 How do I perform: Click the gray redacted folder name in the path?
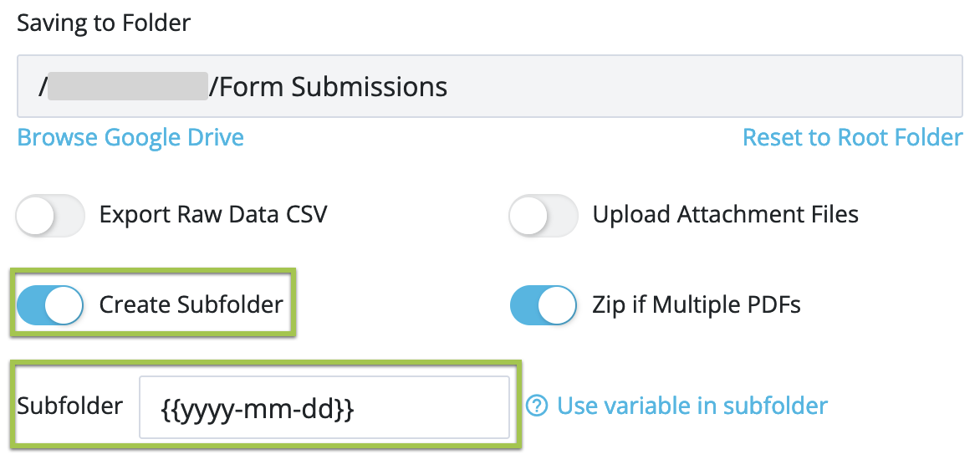(127, 86)
